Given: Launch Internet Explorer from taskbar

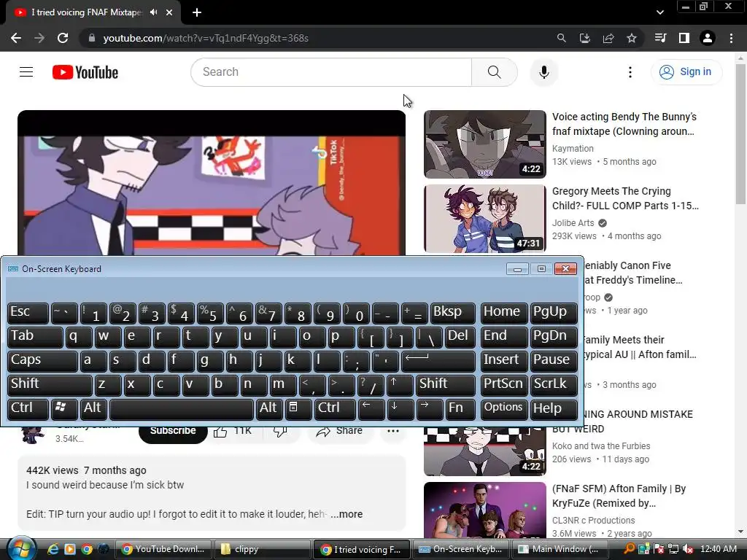Looking at the screenshot, I should click(x=53, y=549).
